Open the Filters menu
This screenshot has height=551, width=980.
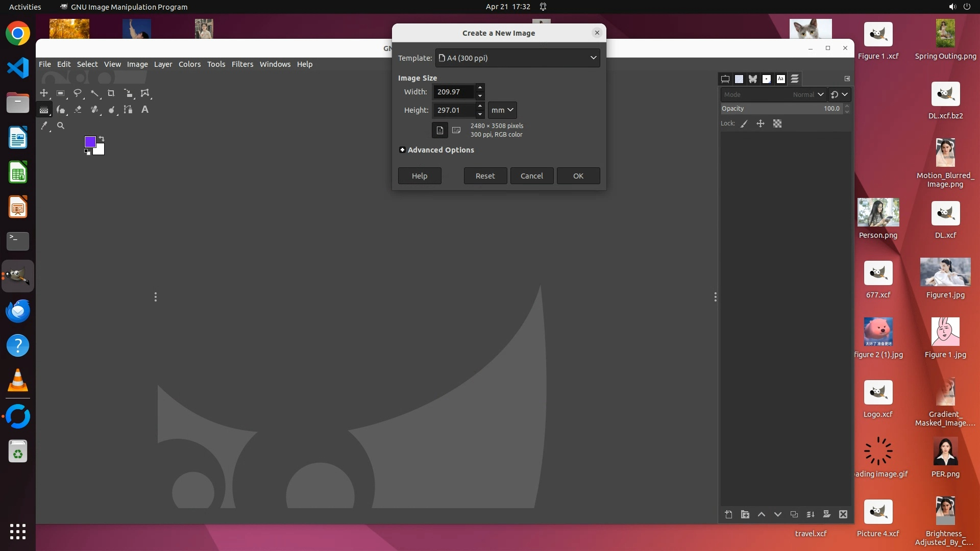242,64
